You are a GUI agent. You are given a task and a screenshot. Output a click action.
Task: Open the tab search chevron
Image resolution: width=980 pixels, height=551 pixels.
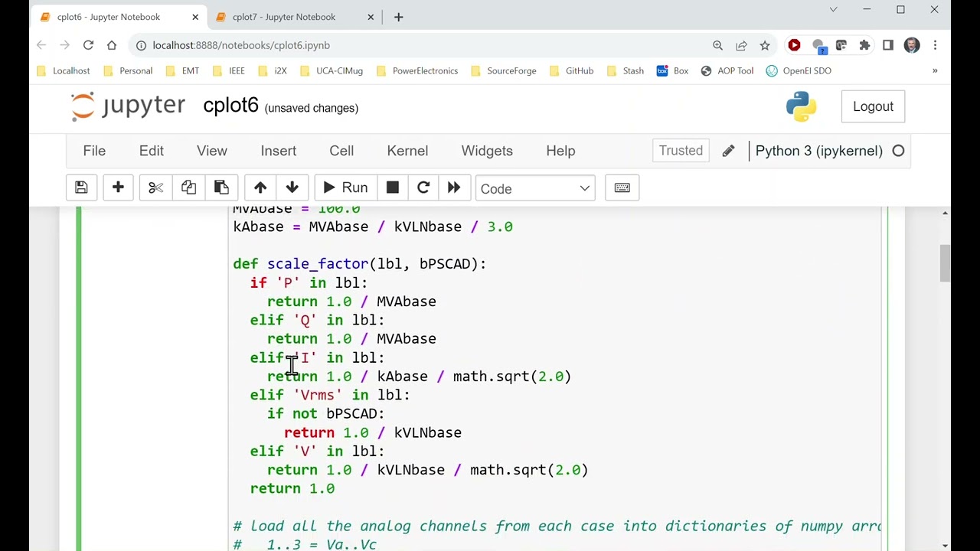pos(833,9)
